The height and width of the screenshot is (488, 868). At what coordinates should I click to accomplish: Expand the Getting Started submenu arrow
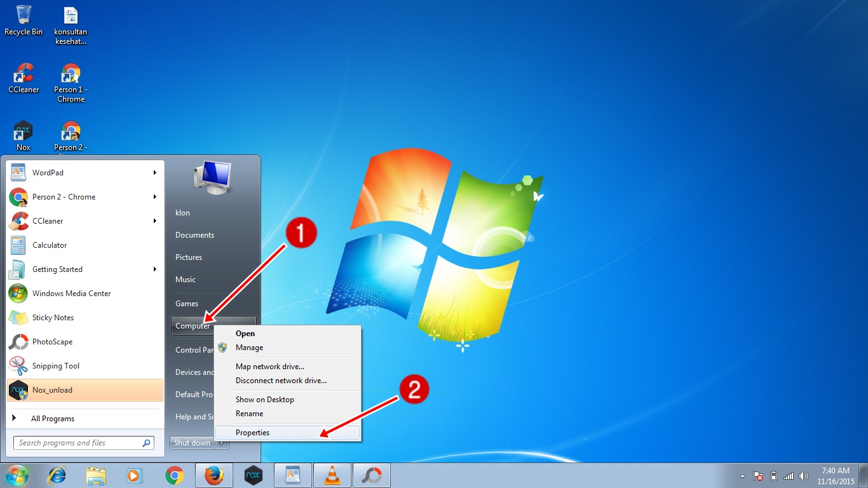(154, 269)
